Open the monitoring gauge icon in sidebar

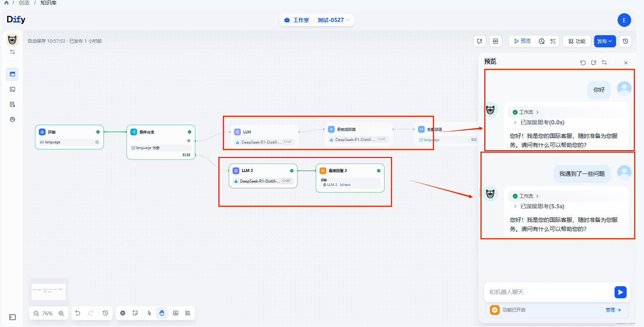tap(12, 119)
